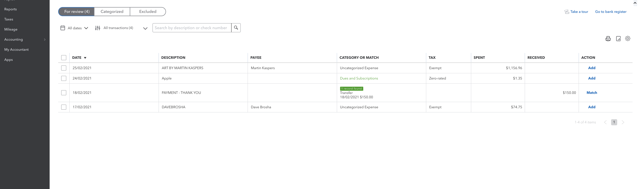Click the magnifier search button
The image size is (644, 189).
236,28
